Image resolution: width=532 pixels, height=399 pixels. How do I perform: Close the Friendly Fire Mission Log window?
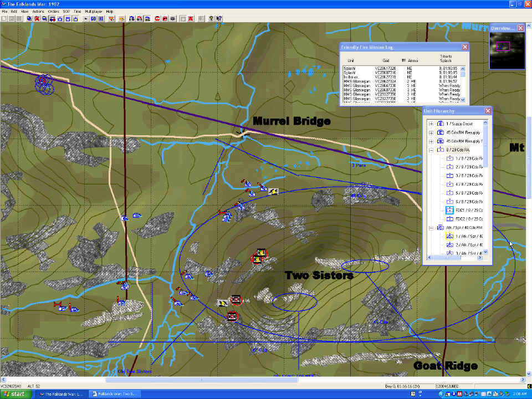point(465,47)
